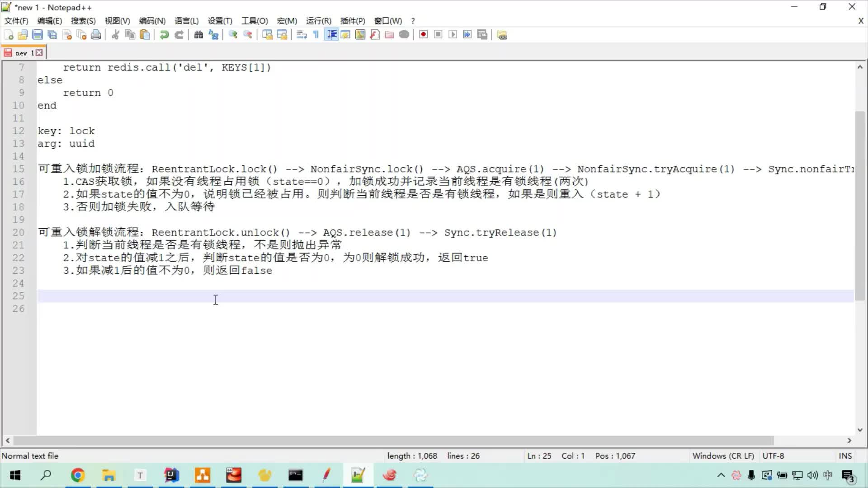This screenshot has height=488, width=868.
Task: Click the UTF-8 encoding in status bar
Action: click(773, 456)
